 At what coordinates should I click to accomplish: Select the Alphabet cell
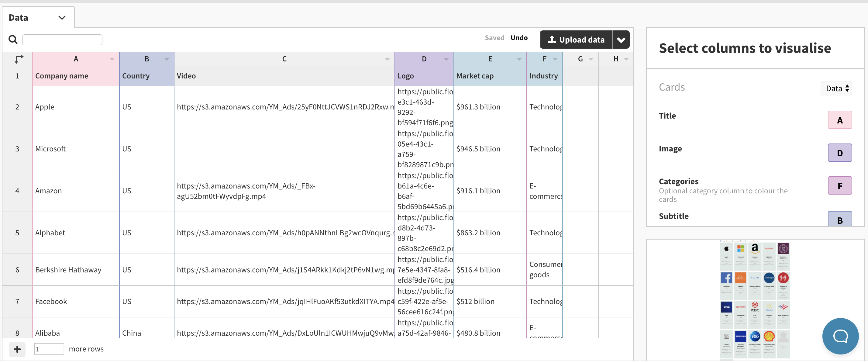pyautogui.click(x=76, y=233)
